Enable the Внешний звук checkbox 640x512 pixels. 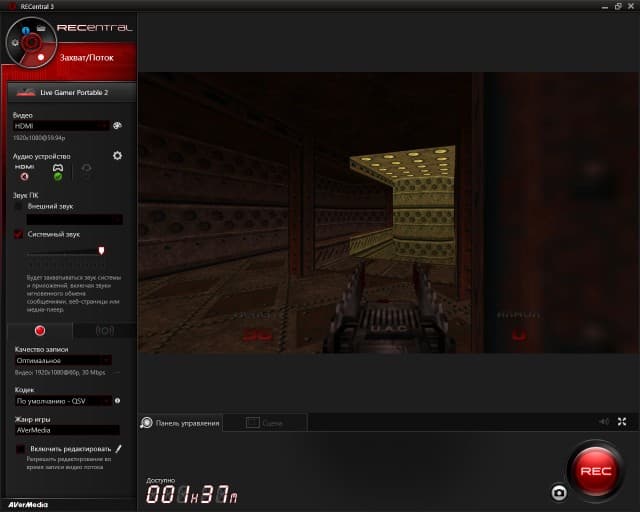tap(18, 207)
